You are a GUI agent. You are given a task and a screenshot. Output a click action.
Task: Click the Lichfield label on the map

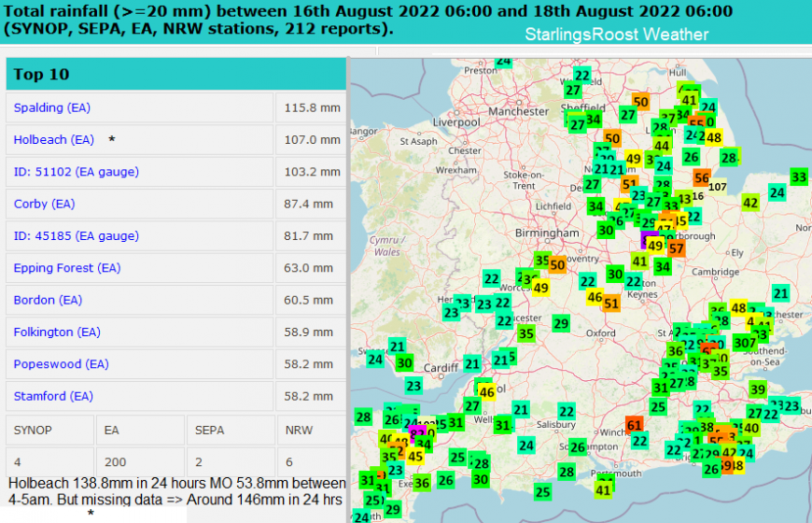tap(553, 206)
